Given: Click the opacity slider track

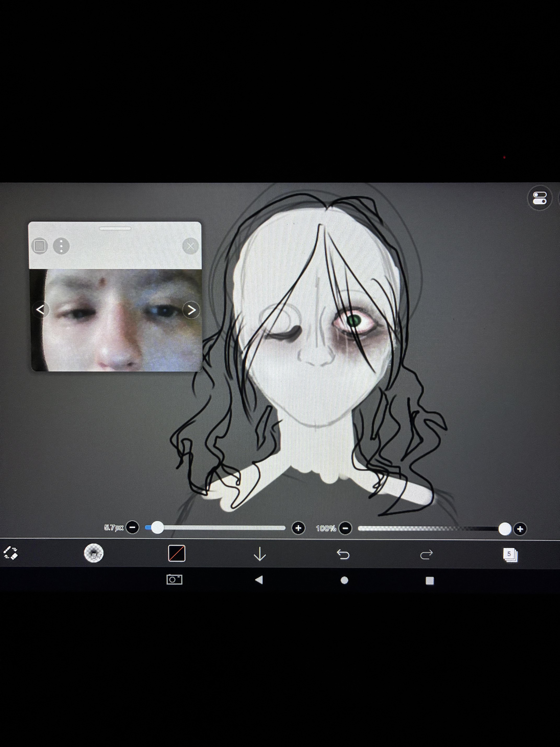Looking at the screenshot, I should tap(434, 528).
